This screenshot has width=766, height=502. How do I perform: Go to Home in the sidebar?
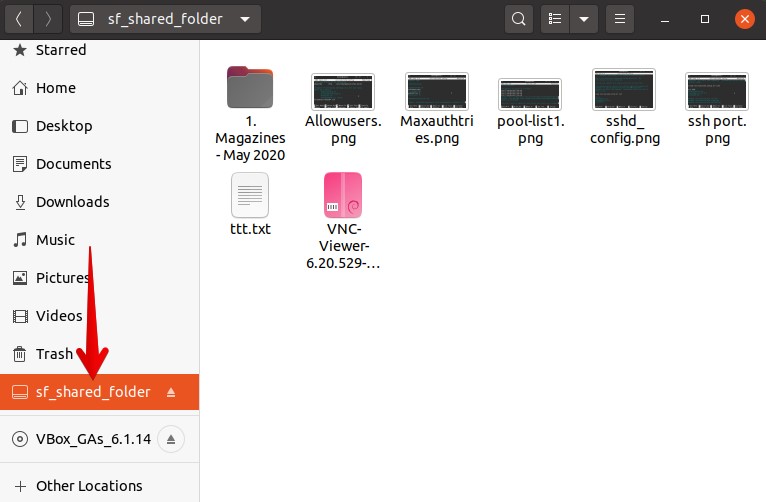tap(100, 88)
